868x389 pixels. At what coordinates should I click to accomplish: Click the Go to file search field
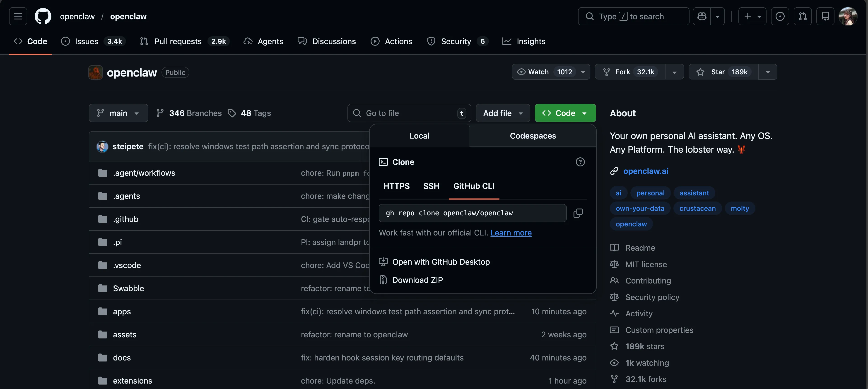409,113
